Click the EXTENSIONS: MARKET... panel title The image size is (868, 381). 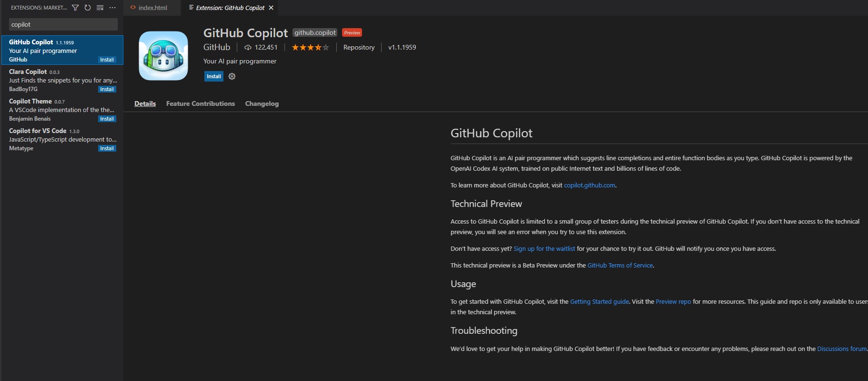tap(39, 8)
